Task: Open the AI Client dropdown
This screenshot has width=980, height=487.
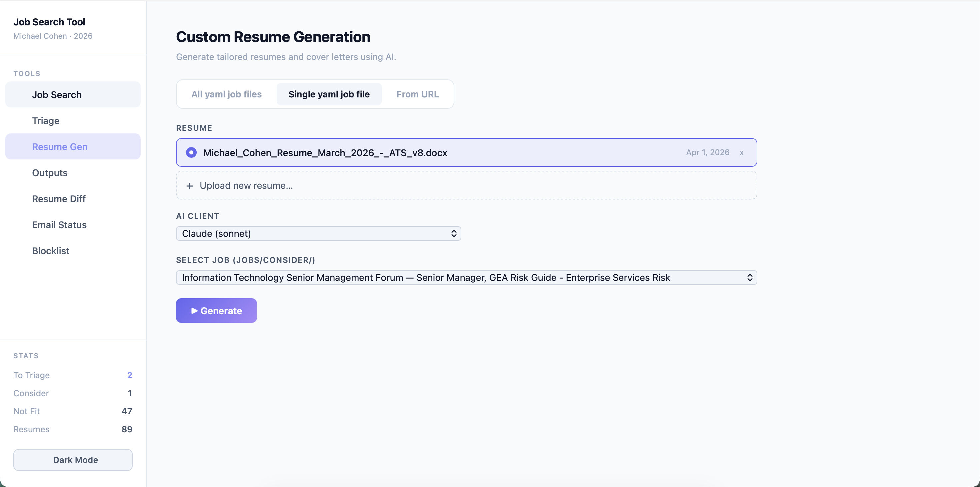Action: point(318,233)
